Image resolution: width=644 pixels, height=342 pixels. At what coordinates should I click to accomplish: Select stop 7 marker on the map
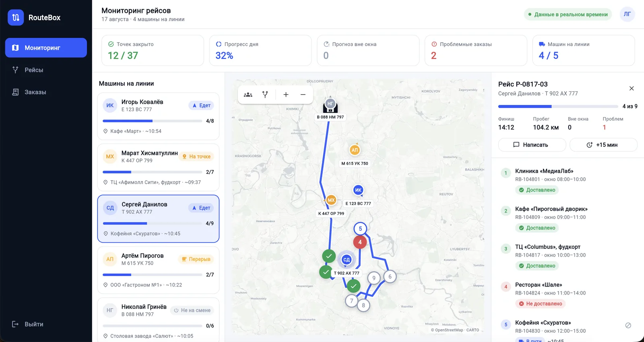click(352, 301)
